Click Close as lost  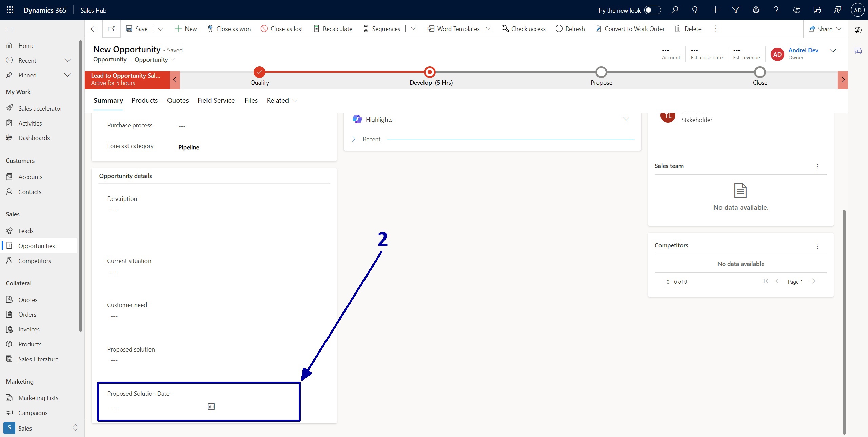(282, 29)
